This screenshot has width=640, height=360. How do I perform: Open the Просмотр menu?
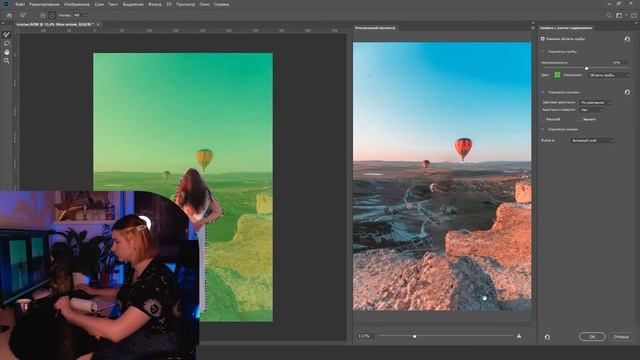point(185,4)
